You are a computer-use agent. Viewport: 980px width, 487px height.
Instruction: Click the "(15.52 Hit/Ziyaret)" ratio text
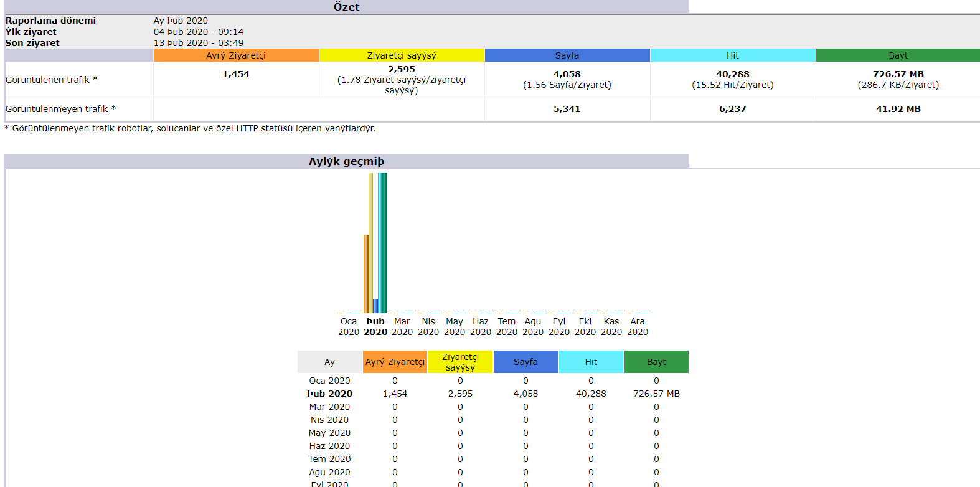click(x=733, y=85)
